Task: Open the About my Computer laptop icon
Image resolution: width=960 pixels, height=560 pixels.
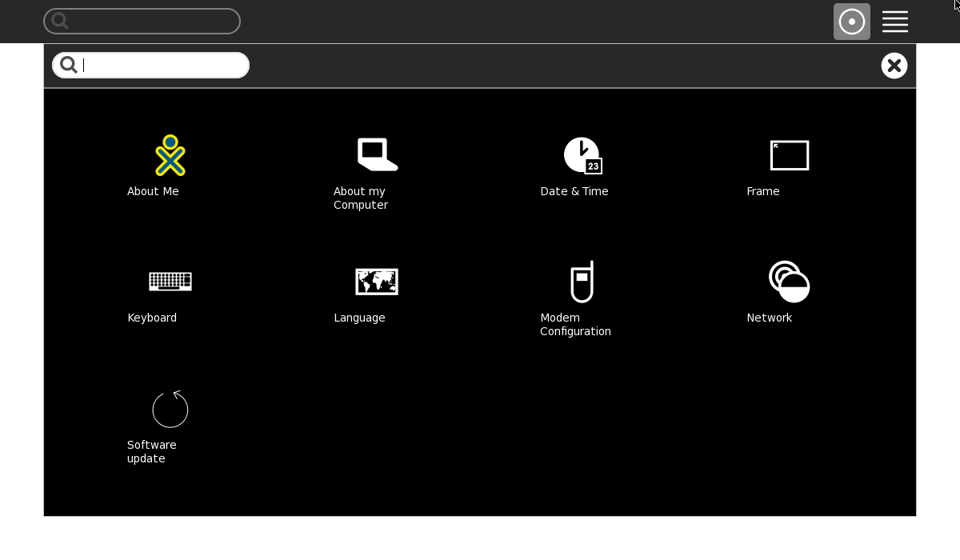Action: [377, 155]
